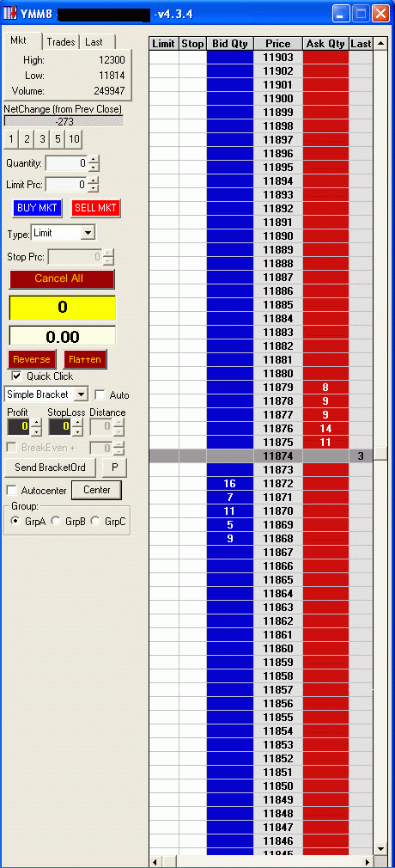This screenshot has height=868, width=395.
Task: Enable the Autocenter checkbox
Action: click(11, 490)
